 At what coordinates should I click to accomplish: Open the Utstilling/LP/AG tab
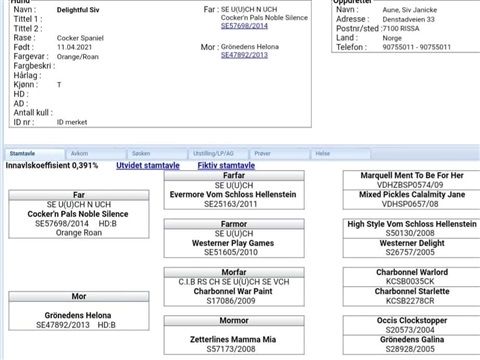[218, 154]
